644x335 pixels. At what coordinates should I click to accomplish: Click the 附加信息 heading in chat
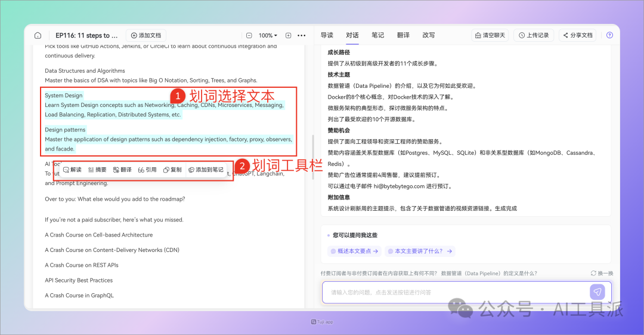coord(339,198)
